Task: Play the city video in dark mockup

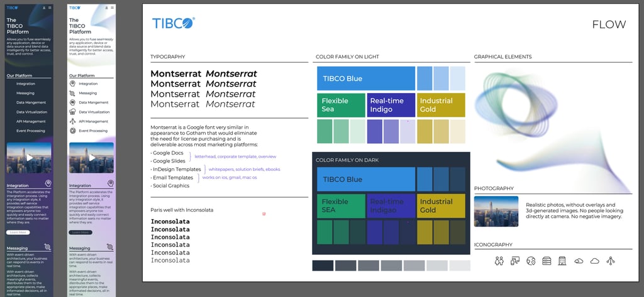Action: pos(29,158)
